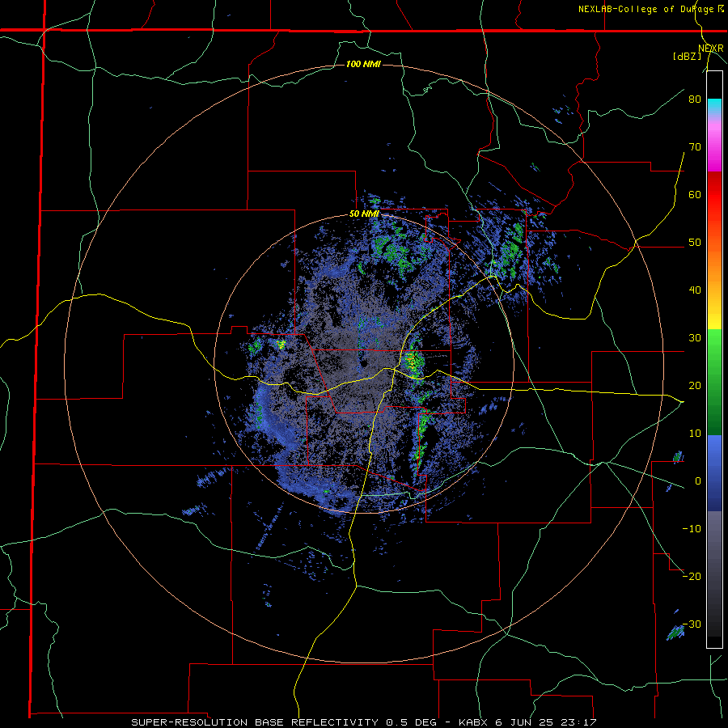
Task: Click the radar site dot at the center
Action: pyautogui.click(x=364, y=363)
